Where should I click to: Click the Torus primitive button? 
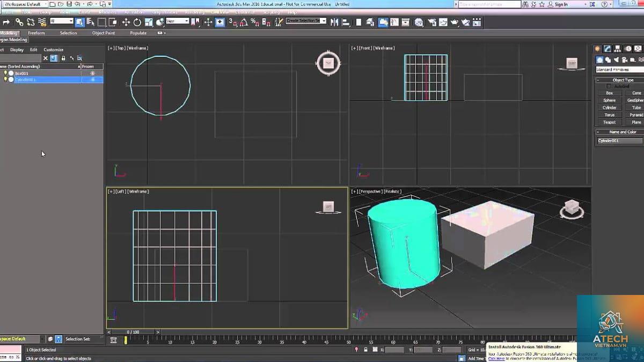609,115
